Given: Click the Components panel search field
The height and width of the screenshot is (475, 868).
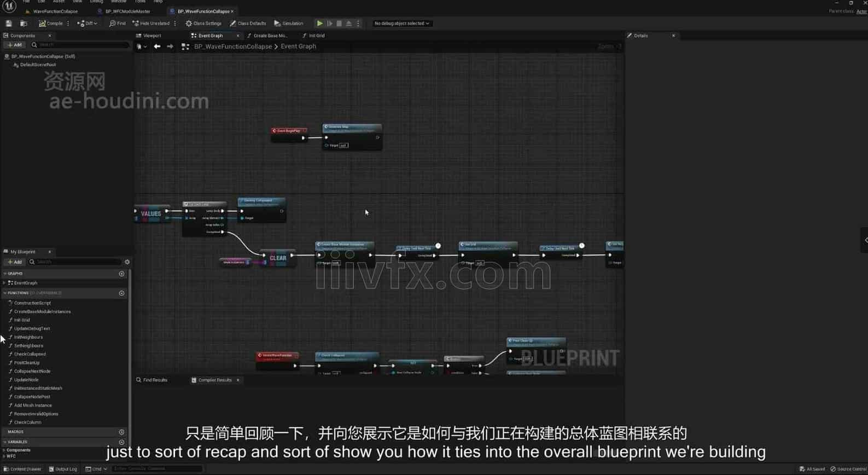Looking at the screenshot, I should [x=80, y=45].
